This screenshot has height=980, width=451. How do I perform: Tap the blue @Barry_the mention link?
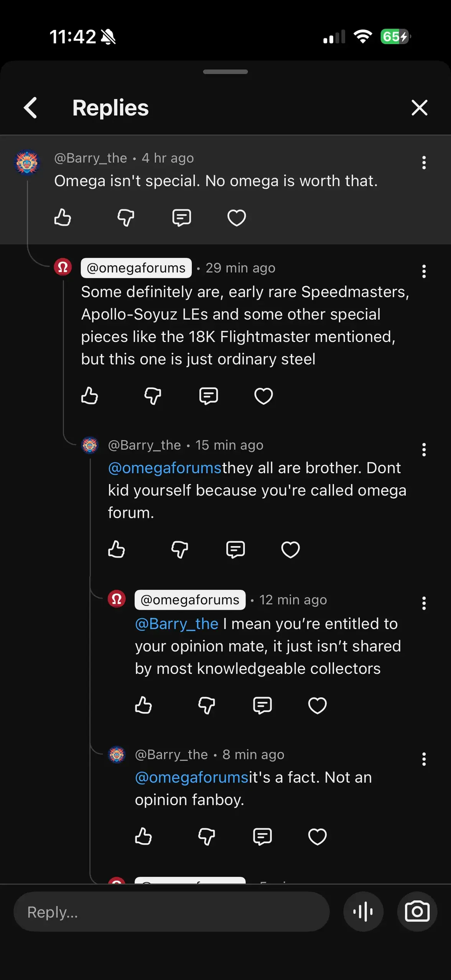(x=177, y=624)
